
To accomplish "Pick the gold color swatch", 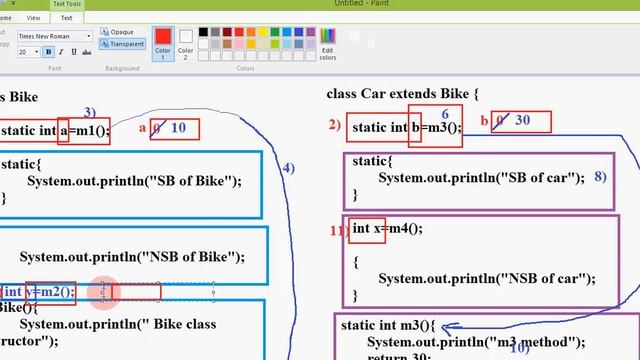I will click(x=251, y=44).
